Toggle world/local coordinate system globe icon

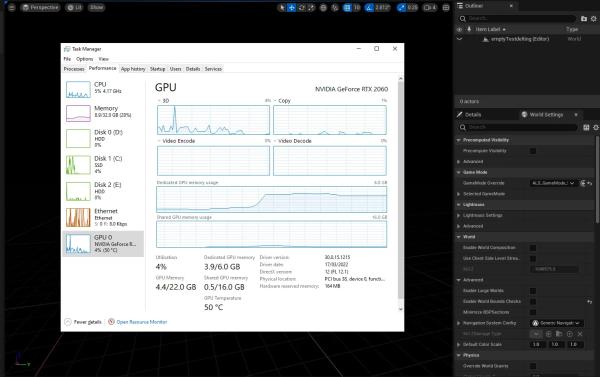pyautogui.click(x=323, y=8)
